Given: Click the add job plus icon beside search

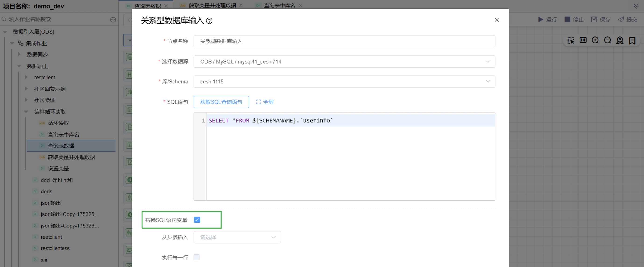Looking at the screenshot, I should pyautogui.click(x=113, y=19).
